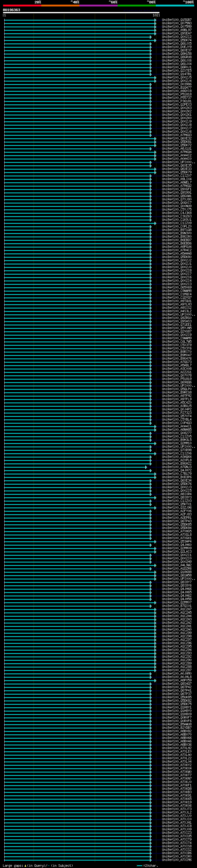Open the AU196363 query label
The height and width of the screenshot is (868, 197).
11,10
